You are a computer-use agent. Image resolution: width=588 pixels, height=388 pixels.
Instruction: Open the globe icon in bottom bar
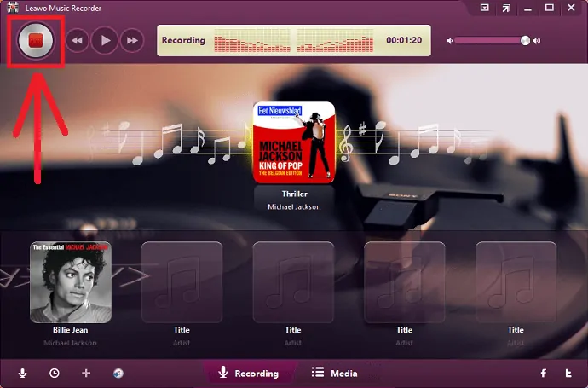point(118,373)
